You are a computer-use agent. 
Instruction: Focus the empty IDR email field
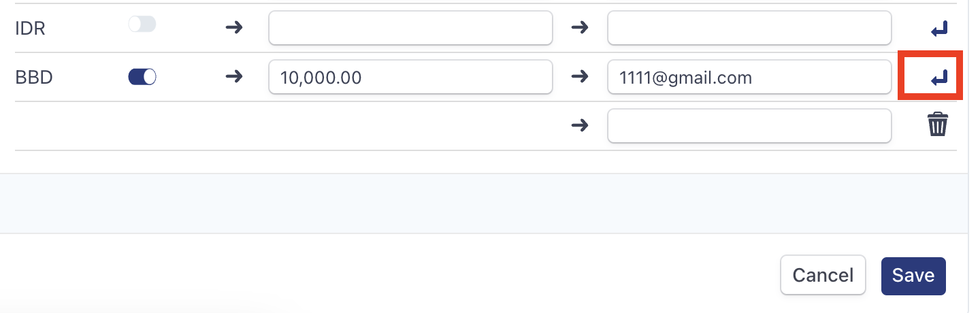coord(749,28)
